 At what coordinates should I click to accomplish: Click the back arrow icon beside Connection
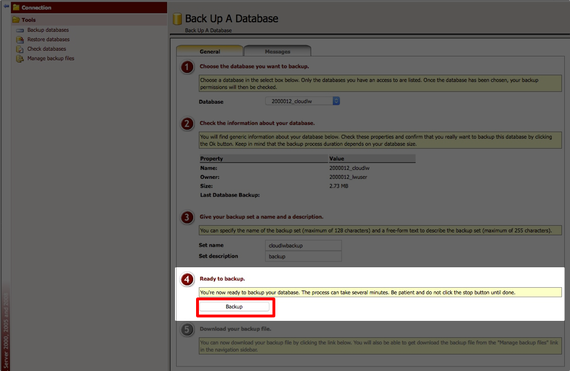(6, 6)
